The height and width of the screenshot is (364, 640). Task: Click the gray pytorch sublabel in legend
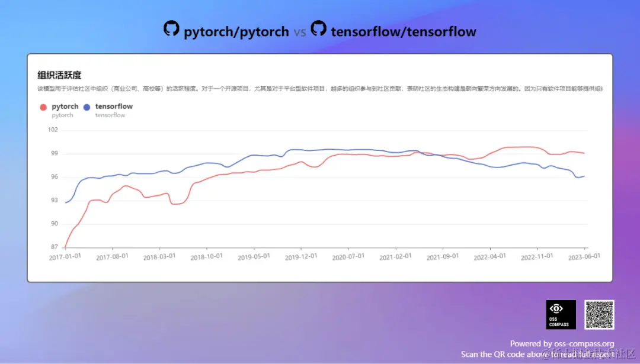[x=62, y=115]
